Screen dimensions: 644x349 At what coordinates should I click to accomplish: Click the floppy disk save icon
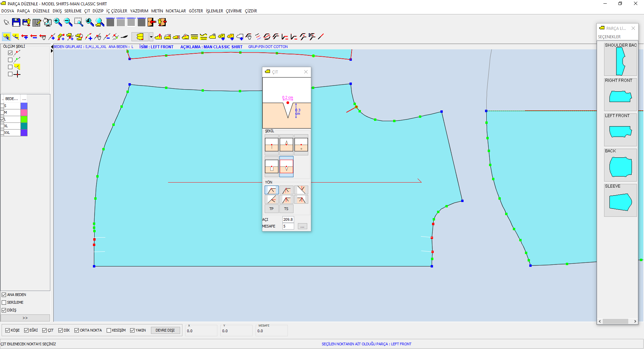click(x=16, y=22)
